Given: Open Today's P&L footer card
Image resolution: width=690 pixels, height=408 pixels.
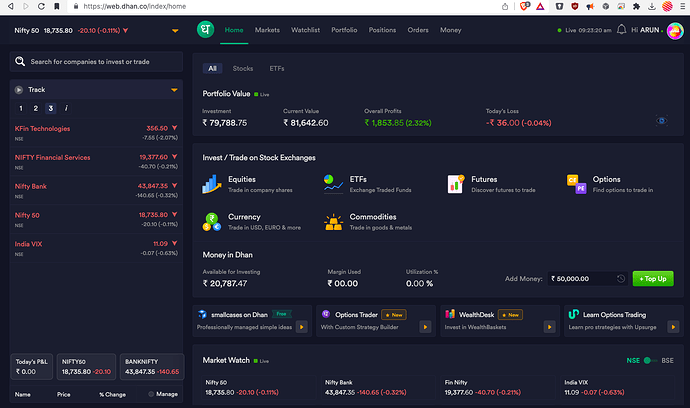Looking at the screenshot, I should [x=32, y=367].
